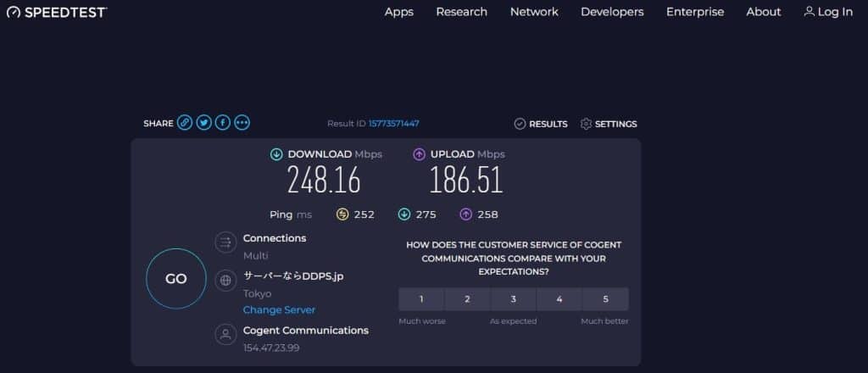
Task: Open the Network menu
Action: (x=534, y=12)
